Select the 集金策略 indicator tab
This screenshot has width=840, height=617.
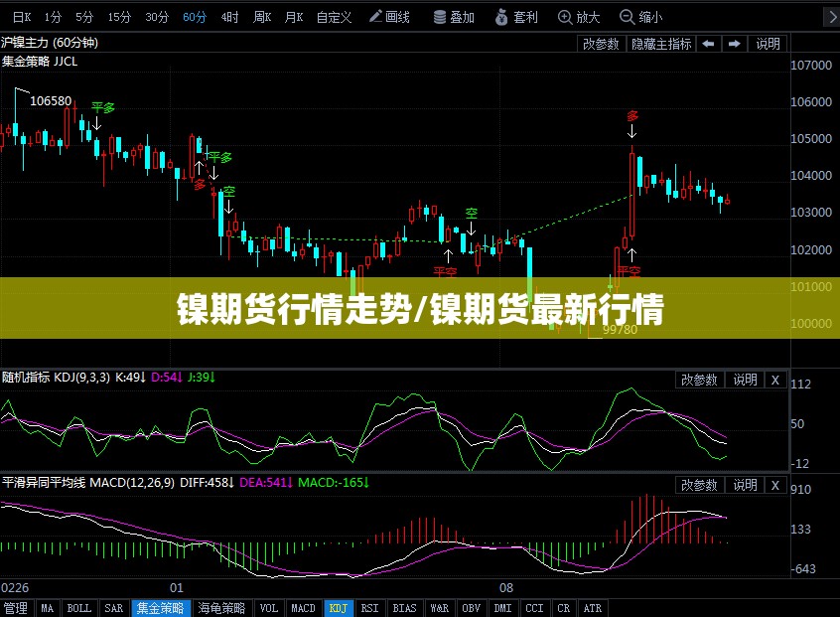pyautogui.click(x=160, y=608)
